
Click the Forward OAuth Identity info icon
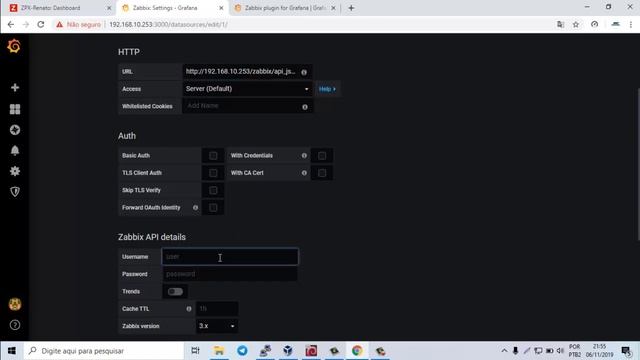(x=196, y=208)
